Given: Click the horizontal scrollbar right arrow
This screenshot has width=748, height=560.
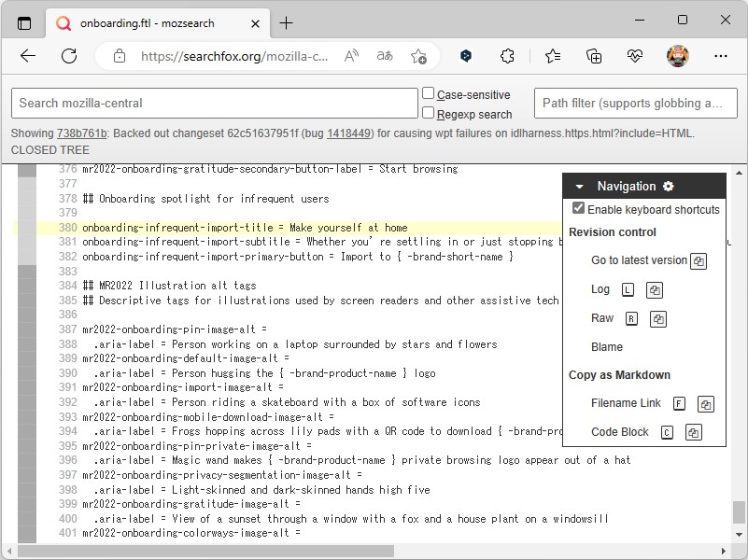Looking at the screenshot, I should click(x=724, y=551).
